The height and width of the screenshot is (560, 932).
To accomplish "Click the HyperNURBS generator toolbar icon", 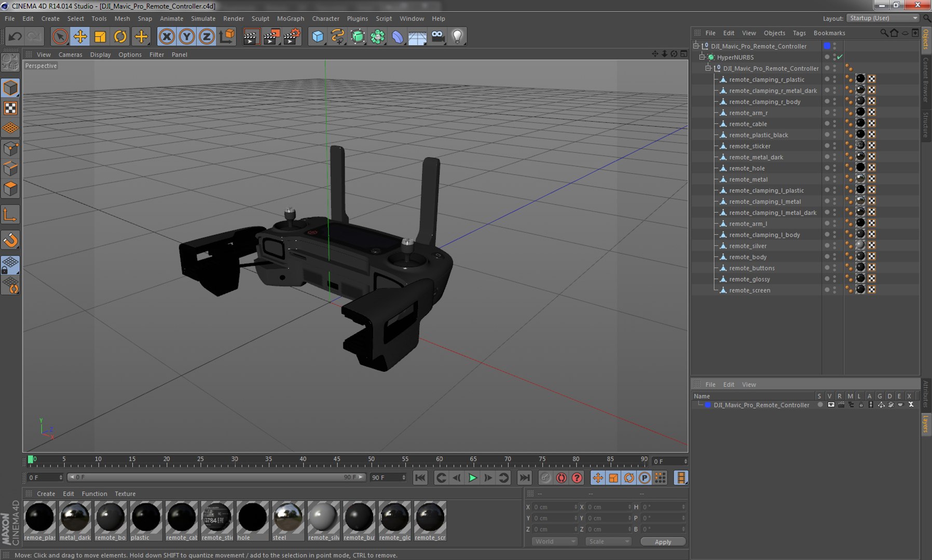I will 358,36.
